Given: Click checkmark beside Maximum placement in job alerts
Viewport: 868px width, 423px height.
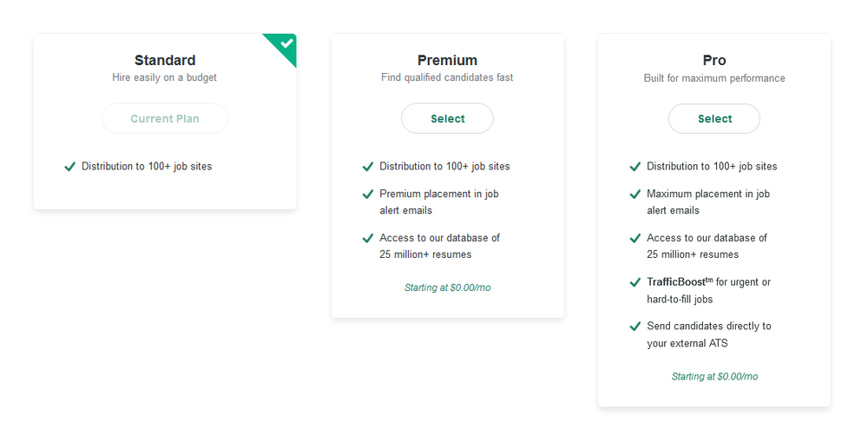Looking at the screenshot, I should [635, 194].
